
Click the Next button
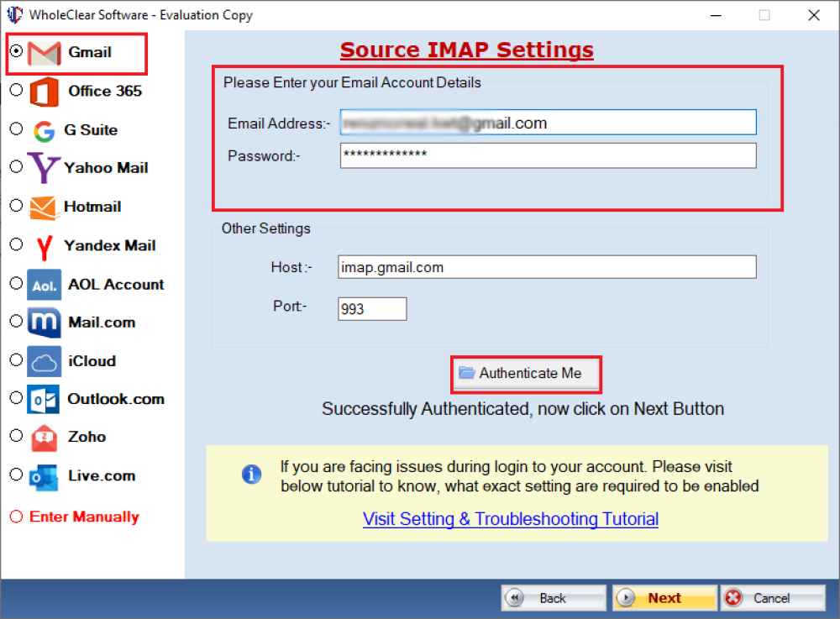(664, 598)
